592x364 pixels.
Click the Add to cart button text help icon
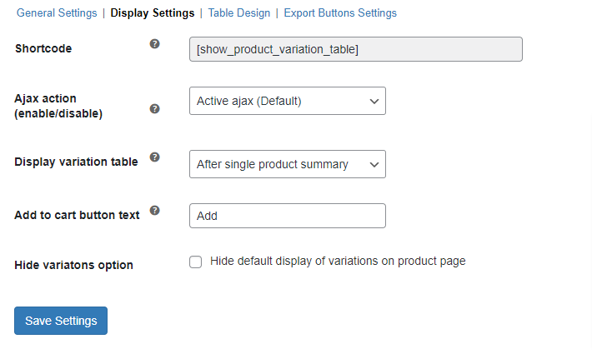[154, 211]
